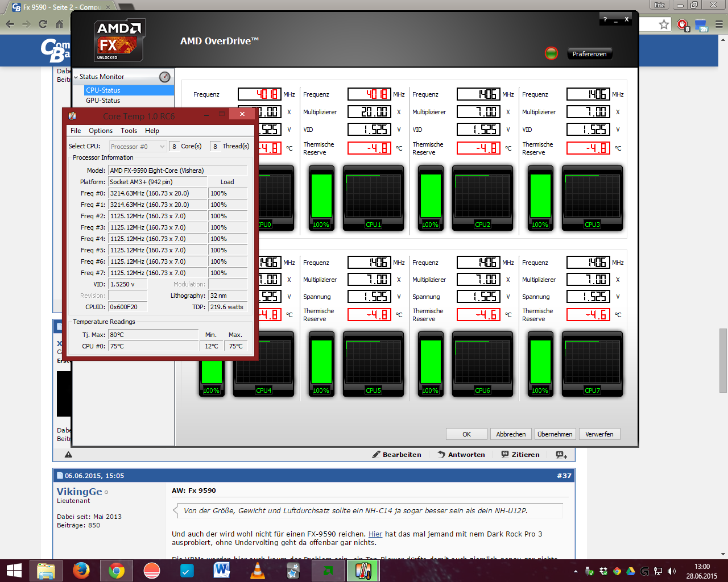Click the CPU2 usage graph
Screen dimensions: 728x582
tap(482, 197)
